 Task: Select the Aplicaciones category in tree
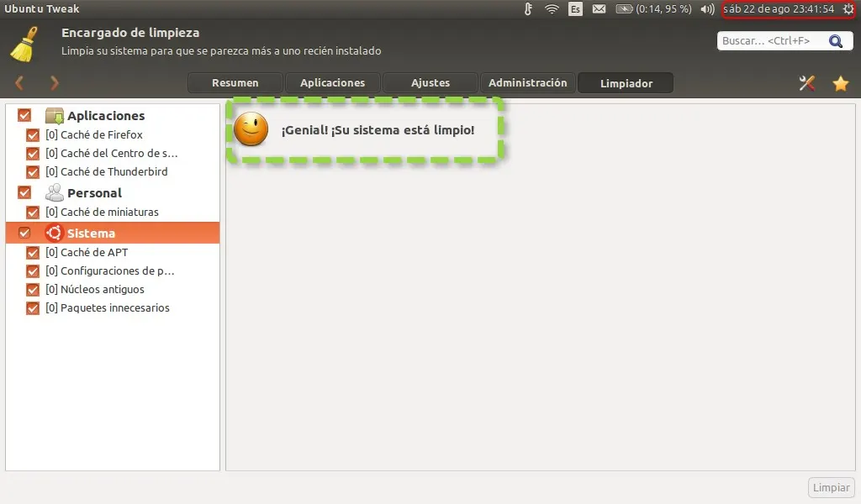(x=106, y=116)
